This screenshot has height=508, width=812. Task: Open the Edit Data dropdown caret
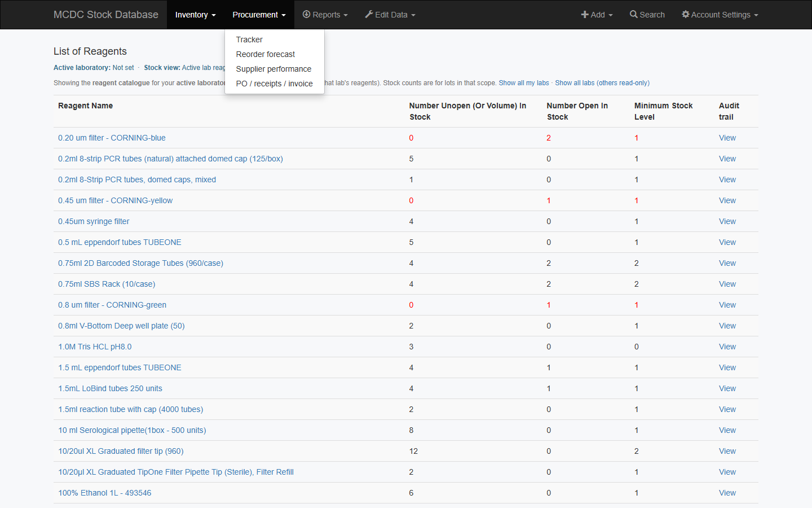[413, 15]
